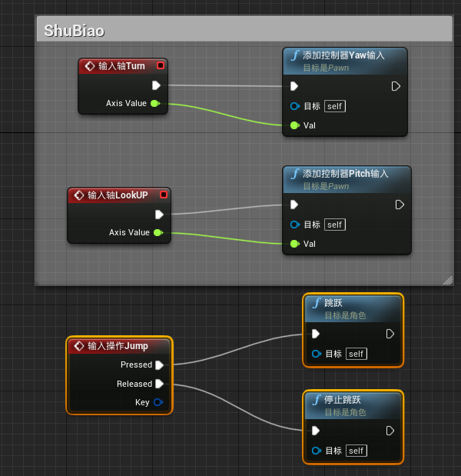Click exec output pin of 跳跃 node
Image resolution: width=461 pixels, height=476 pixels.
(x=390, y=334)
